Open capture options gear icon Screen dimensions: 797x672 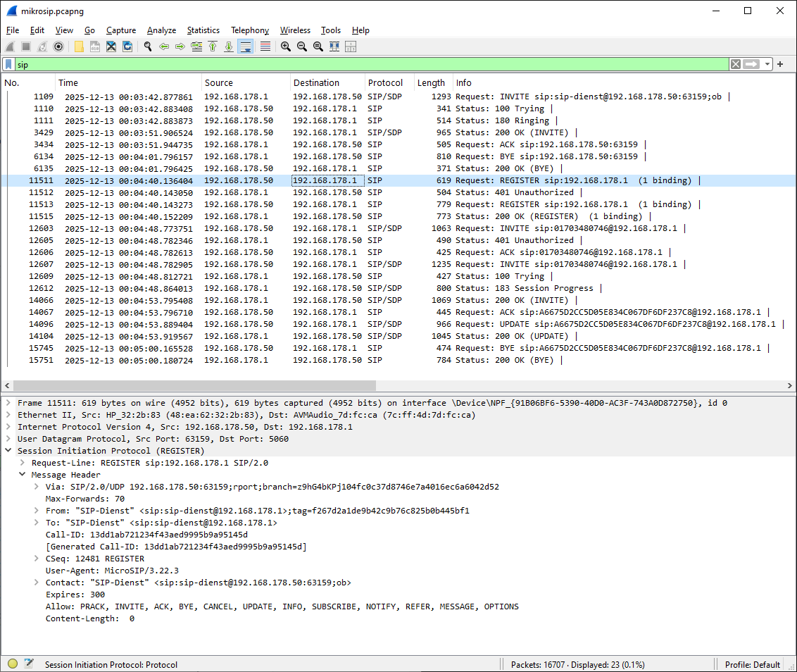58,46
